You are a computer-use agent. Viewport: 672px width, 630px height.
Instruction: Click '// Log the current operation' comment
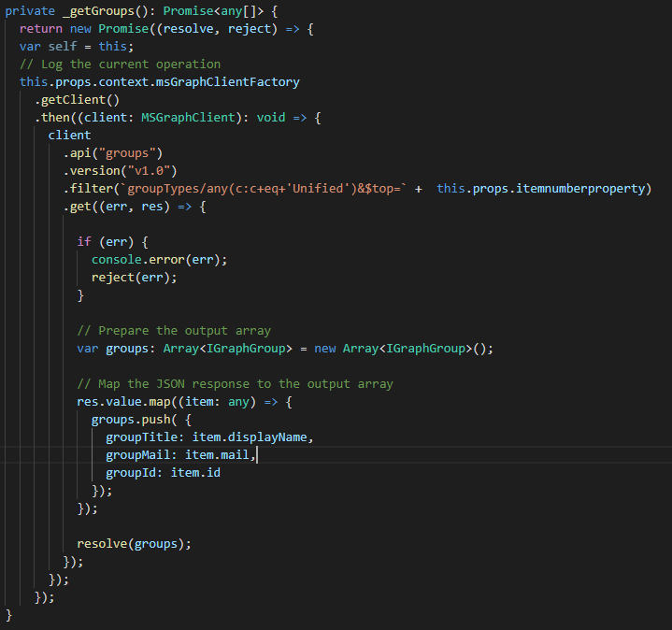coord(120,64)
